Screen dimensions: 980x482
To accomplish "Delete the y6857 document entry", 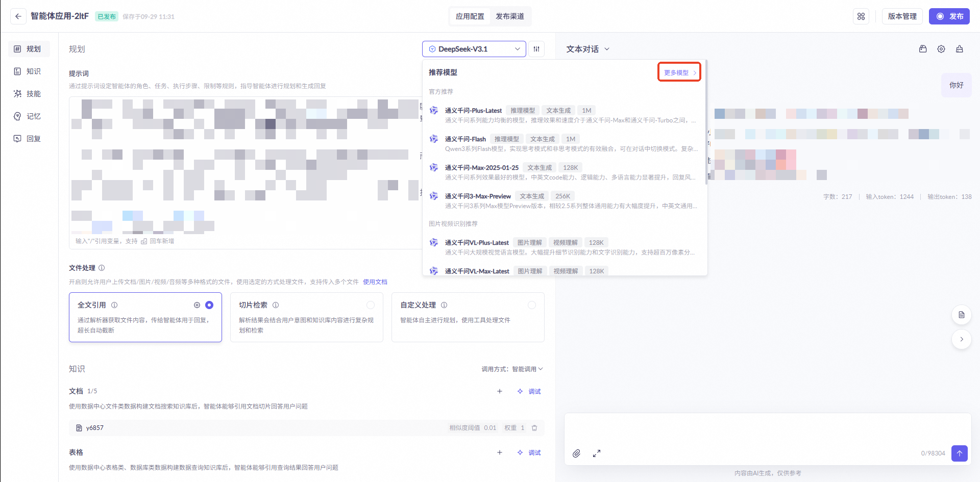I will (x=534, y=428).
